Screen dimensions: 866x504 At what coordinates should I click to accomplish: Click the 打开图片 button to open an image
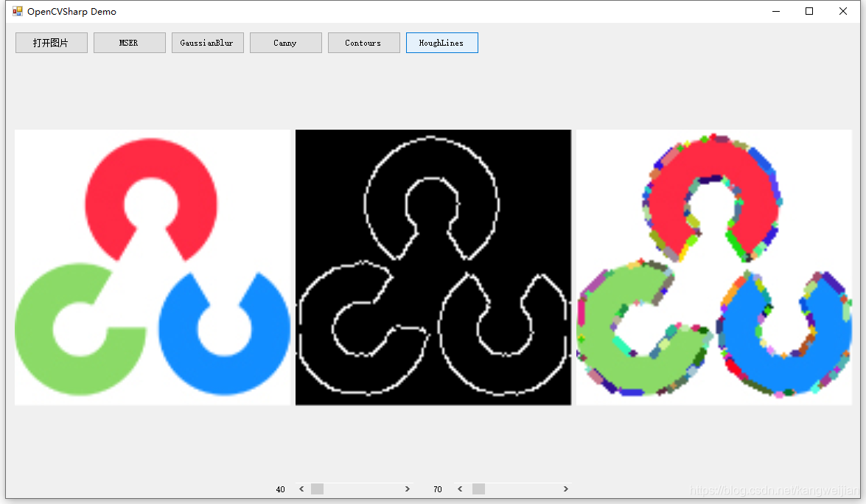51,42
